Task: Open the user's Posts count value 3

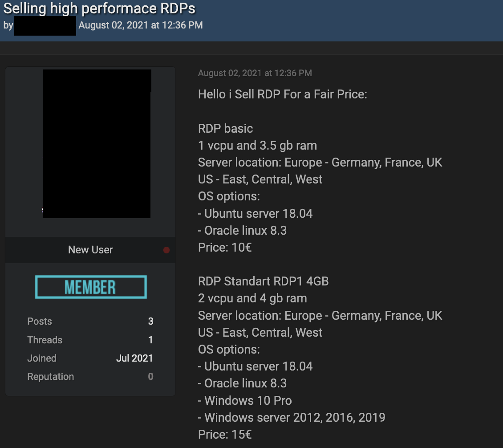Action: [150, 322]
